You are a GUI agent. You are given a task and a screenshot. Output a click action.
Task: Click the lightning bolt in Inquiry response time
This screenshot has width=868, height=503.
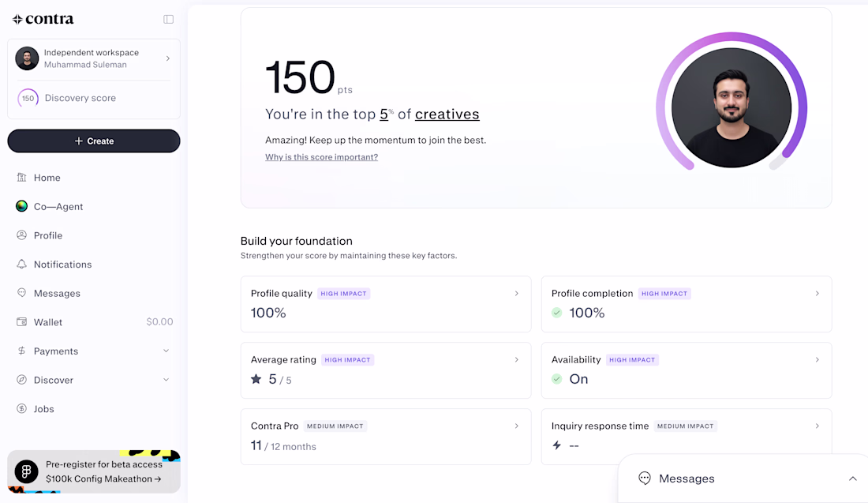tap(557, 445)
